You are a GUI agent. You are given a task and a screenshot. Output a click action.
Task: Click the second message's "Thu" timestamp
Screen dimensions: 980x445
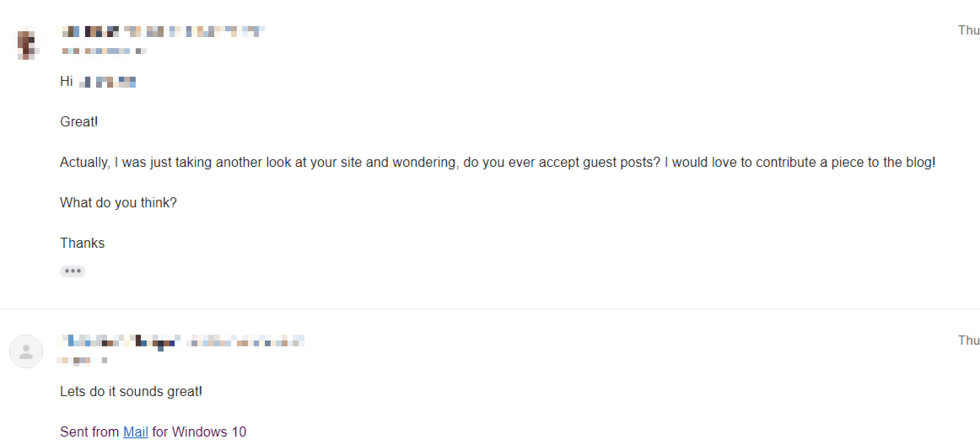point(968,340)
